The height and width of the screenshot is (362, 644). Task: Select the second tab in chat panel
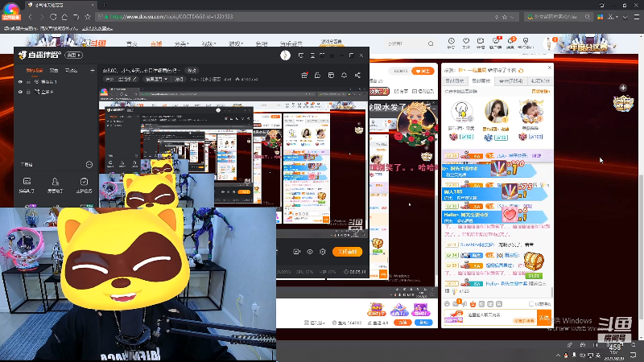coord(481,81)
